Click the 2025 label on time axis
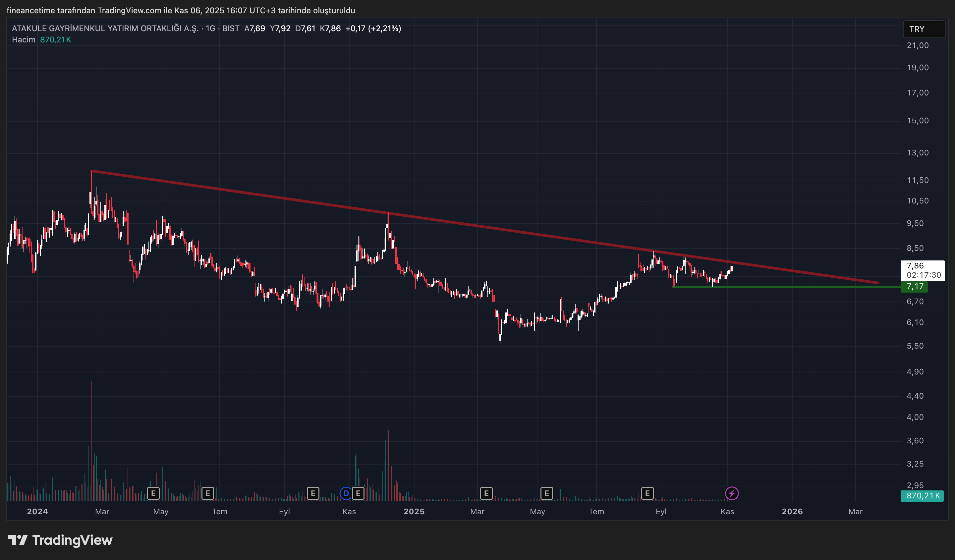Viewport: 955px width, 560px height. point(414,512)
